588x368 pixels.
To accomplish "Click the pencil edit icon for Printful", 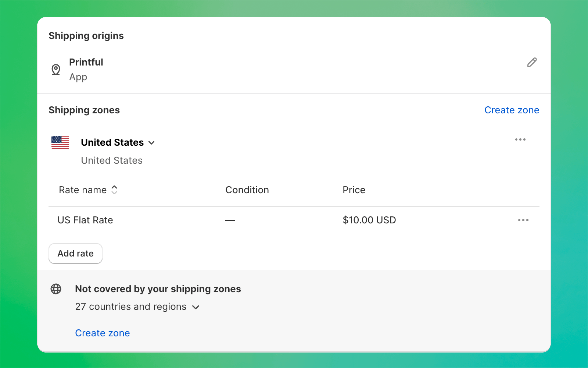I will (532, 62).
